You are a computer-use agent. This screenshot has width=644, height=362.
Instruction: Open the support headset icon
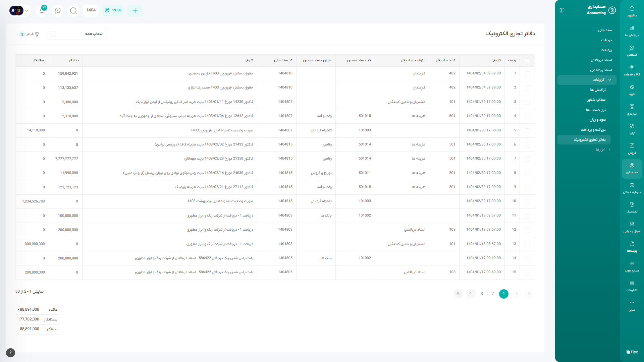(58, 11)
